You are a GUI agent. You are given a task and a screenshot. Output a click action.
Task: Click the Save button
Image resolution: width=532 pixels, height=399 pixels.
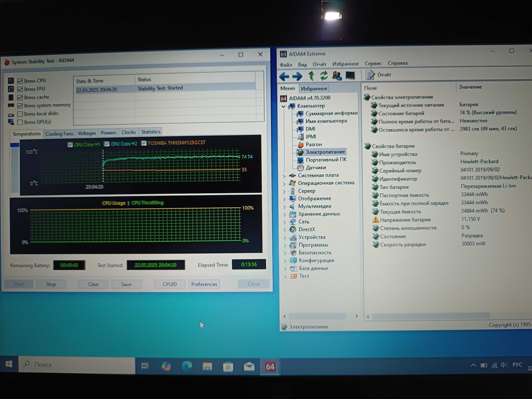point(126,284)
